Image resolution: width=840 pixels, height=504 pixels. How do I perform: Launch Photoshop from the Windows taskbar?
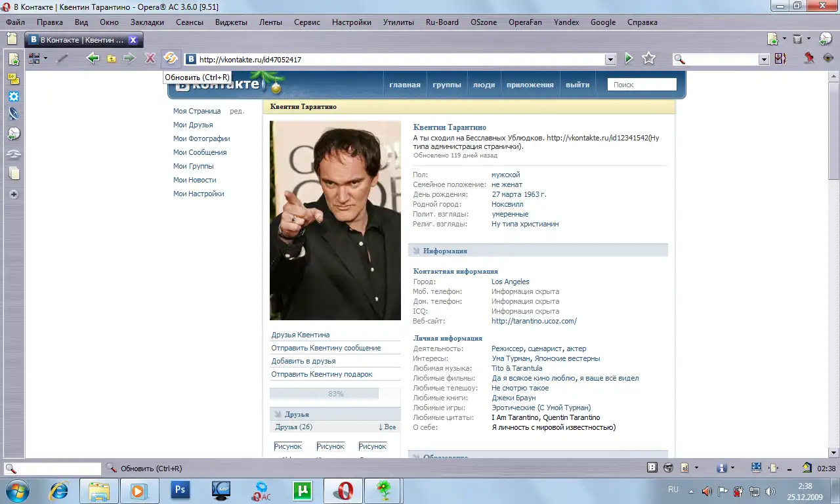180,490
